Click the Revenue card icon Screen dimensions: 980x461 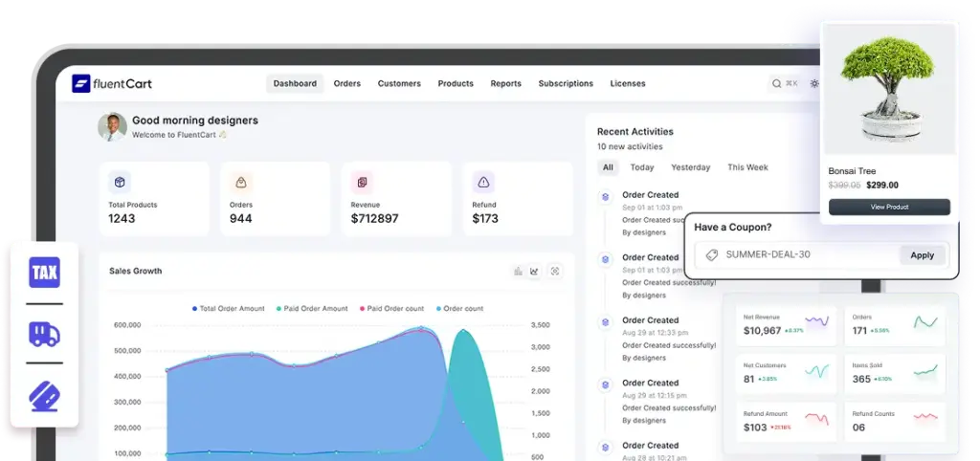(x=362, y=183)
